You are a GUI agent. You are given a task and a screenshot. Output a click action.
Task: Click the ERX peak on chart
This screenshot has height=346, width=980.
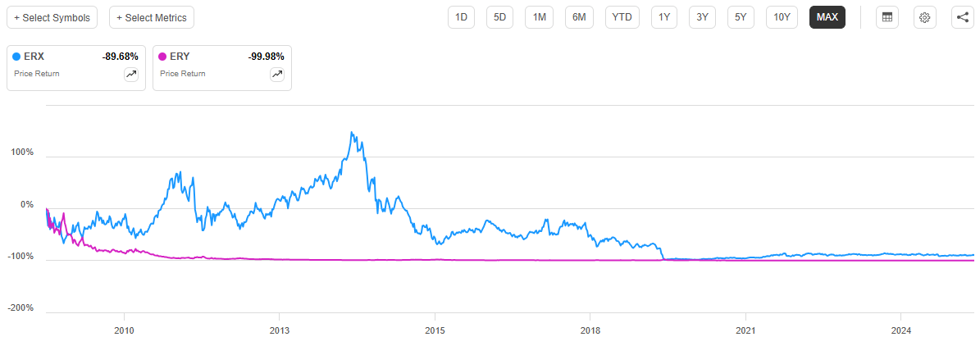pos(352,133)
